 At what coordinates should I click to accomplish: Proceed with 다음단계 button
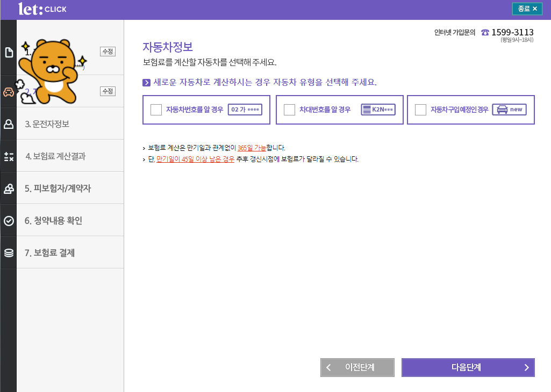click(x=468, y=367)
